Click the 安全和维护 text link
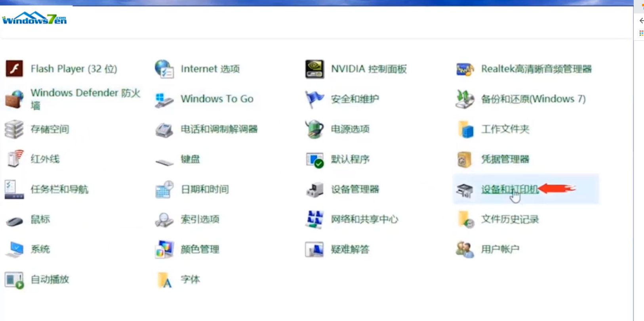 pos(355,99)
